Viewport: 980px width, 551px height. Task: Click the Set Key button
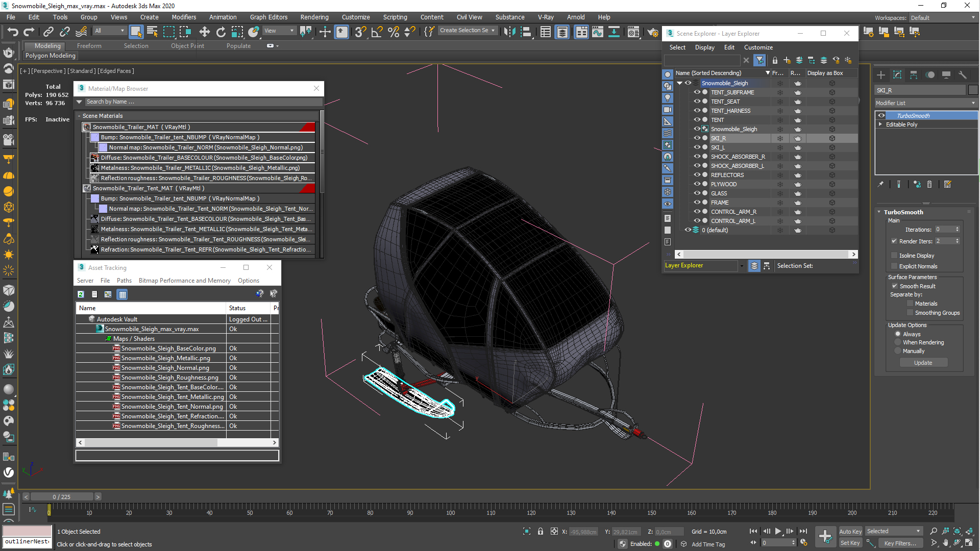click(850, 543)
